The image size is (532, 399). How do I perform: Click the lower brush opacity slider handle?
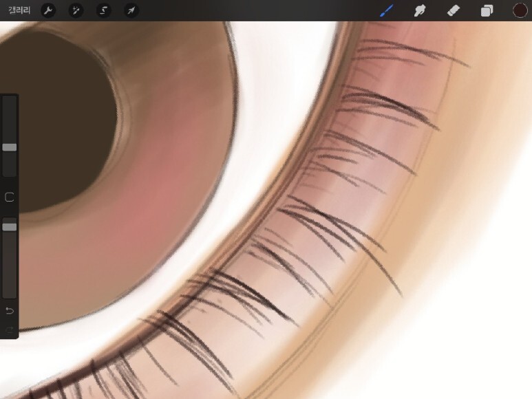(x=10, y=227)
